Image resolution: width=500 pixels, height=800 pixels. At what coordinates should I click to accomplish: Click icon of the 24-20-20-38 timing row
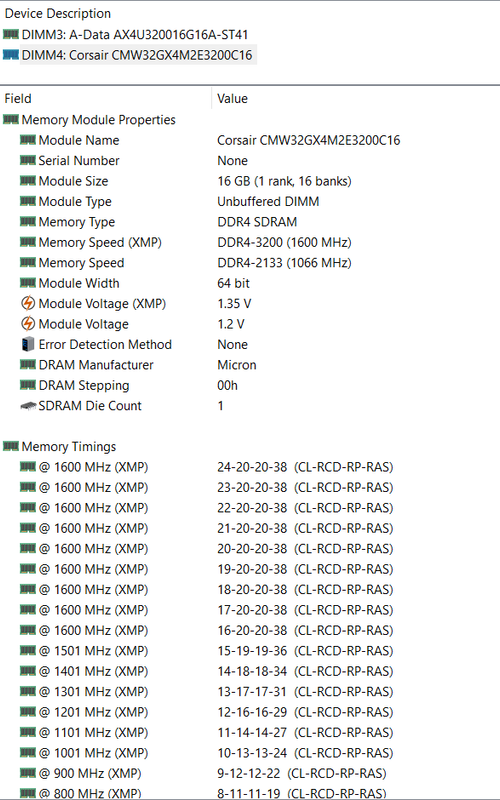pos(28,467)
